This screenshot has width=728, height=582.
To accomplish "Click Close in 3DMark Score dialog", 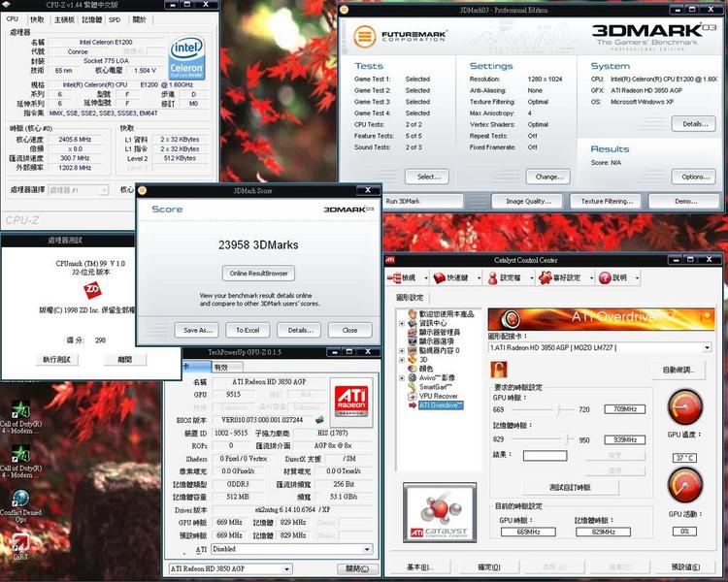I will (x=349, y=331).
